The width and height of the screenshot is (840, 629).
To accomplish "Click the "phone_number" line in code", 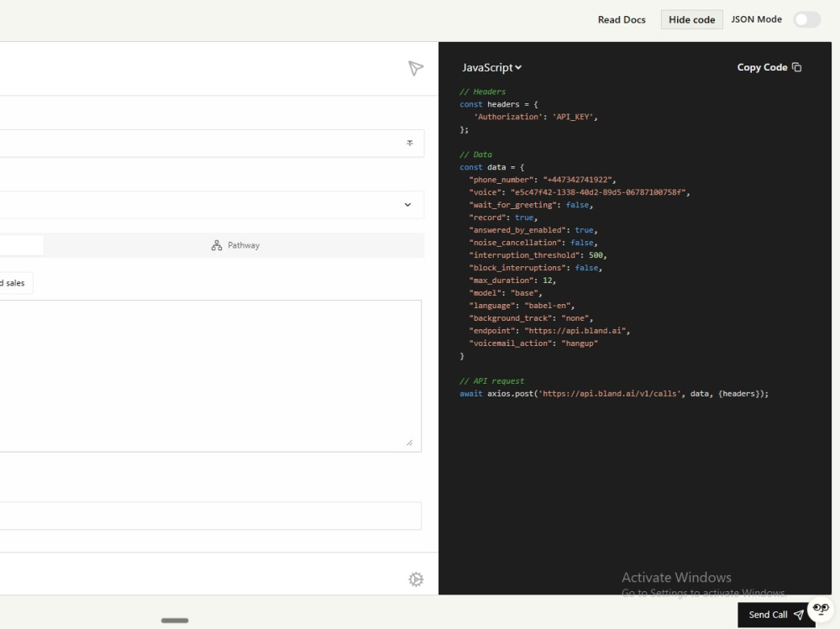I will pos(542,180).
